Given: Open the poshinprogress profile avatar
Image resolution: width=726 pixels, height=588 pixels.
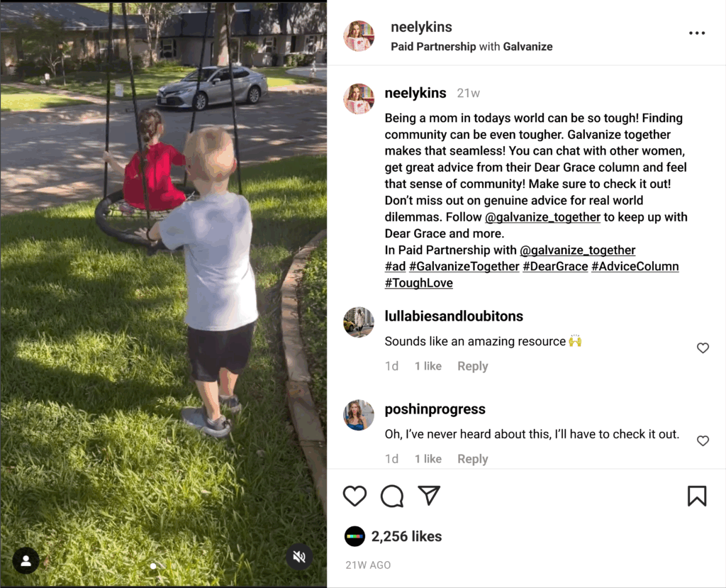Looking at the screenshot, I should 359,415.
